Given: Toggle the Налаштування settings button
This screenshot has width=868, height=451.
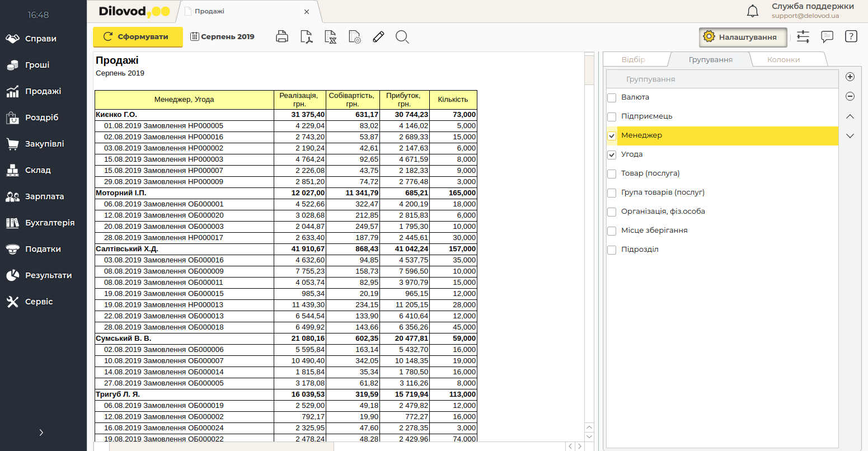Looking at the screenshot, I should pyautogui.click(x=742, y=37).
